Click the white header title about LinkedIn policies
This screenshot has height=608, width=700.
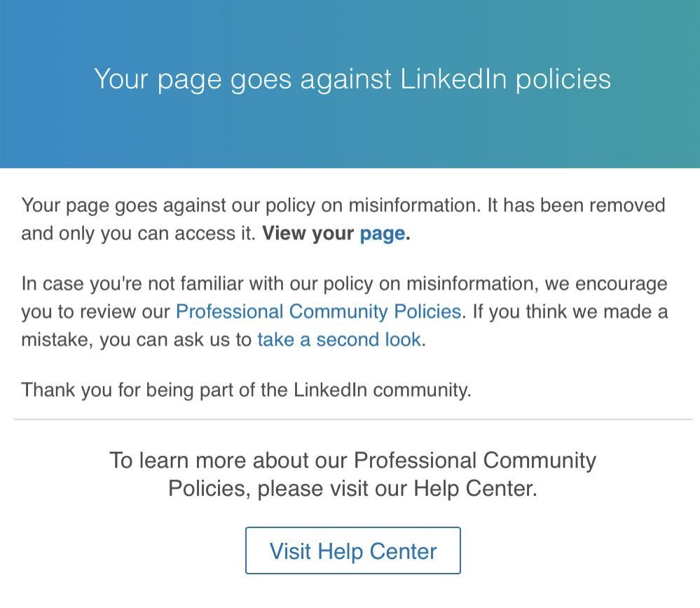coord(352,80)
